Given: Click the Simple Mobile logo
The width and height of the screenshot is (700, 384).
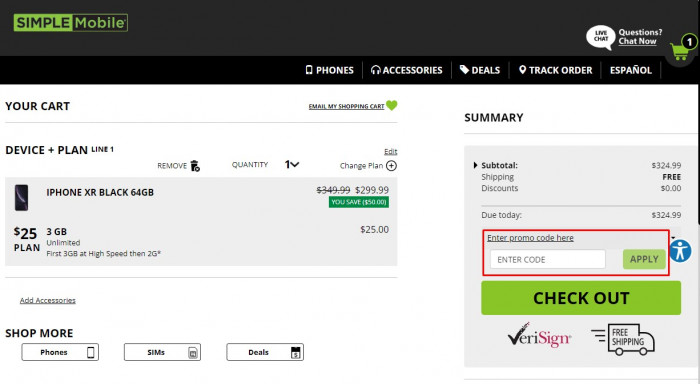Looking at the screenshot, I should 71,22.
